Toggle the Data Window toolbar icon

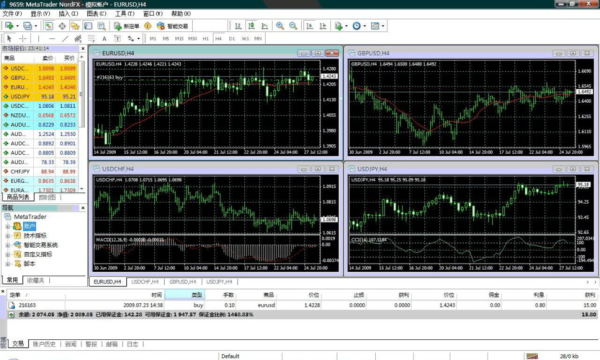(x=62, y=26)
